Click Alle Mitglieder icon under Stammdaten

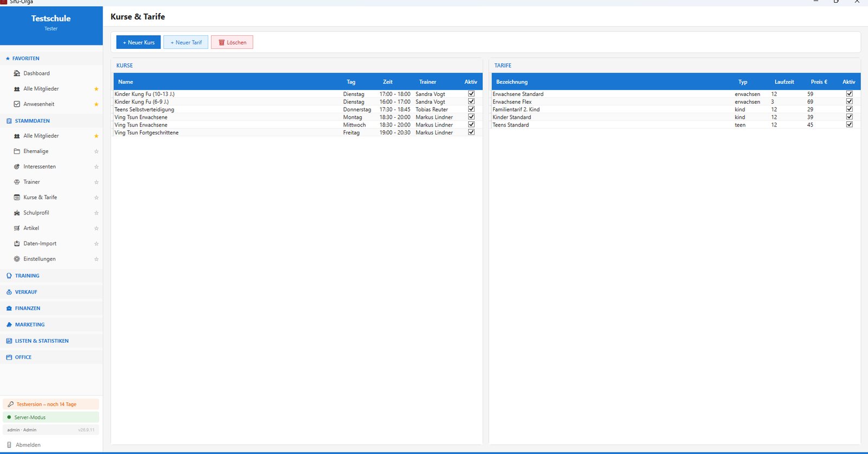17,136
